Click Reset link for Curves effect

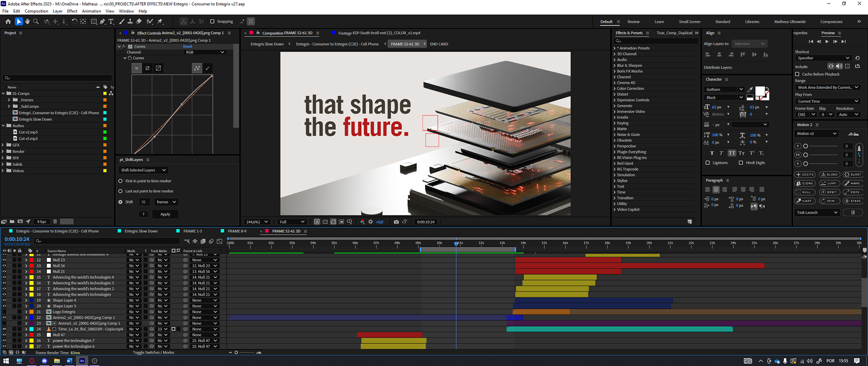pyautogui.click(x=187, y=47)
